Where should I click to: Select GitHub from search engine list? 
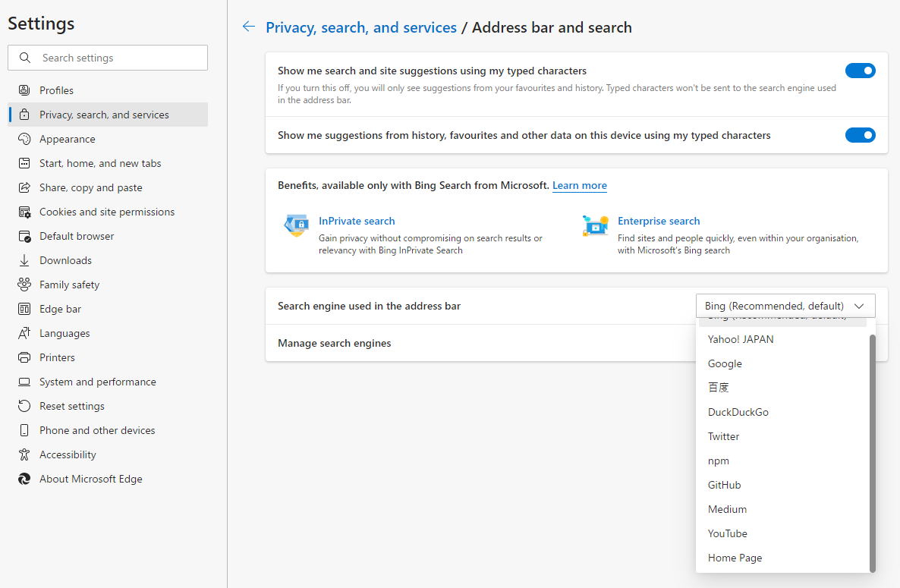(x=783, y=486)
